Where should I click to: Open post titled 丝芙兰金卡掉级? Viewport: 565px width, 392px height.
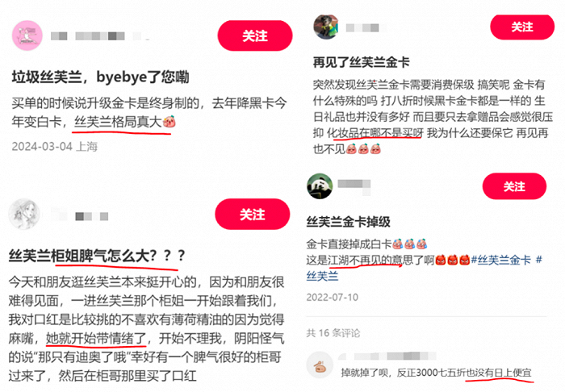349,221
